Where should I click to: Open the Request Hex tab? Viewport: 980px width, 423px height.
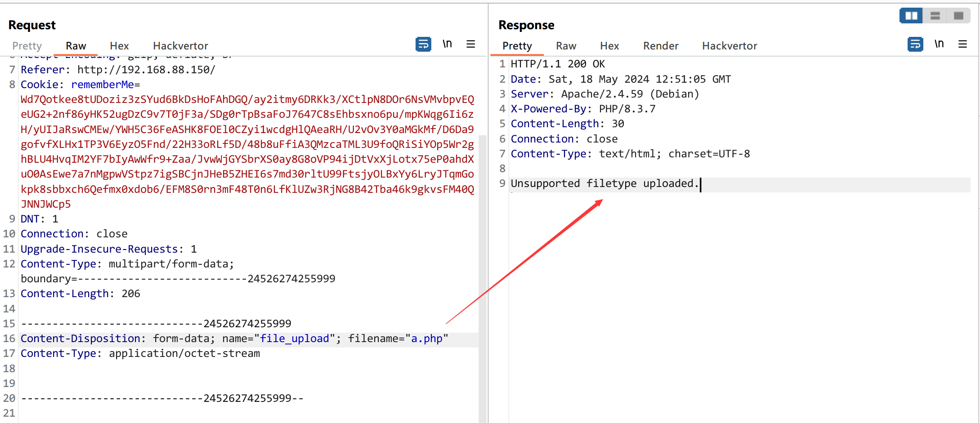click(x=119, y=46)
